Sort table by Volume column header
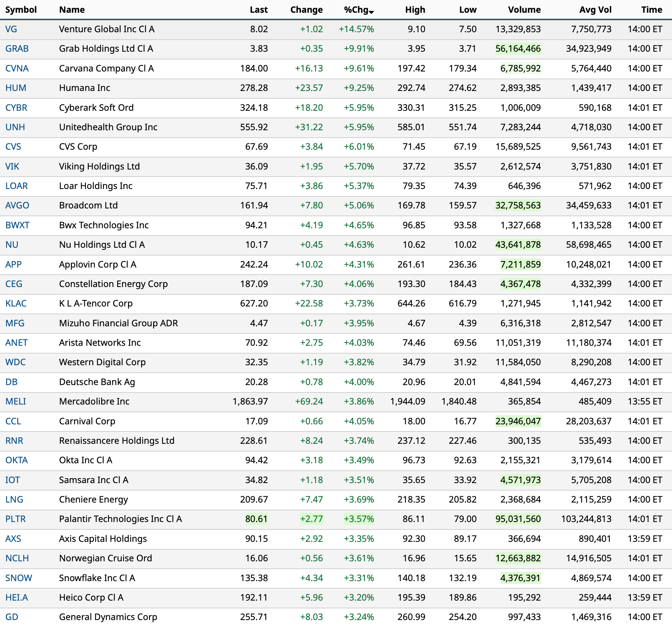The image size is (672, 625). click(x=524, y=10)
